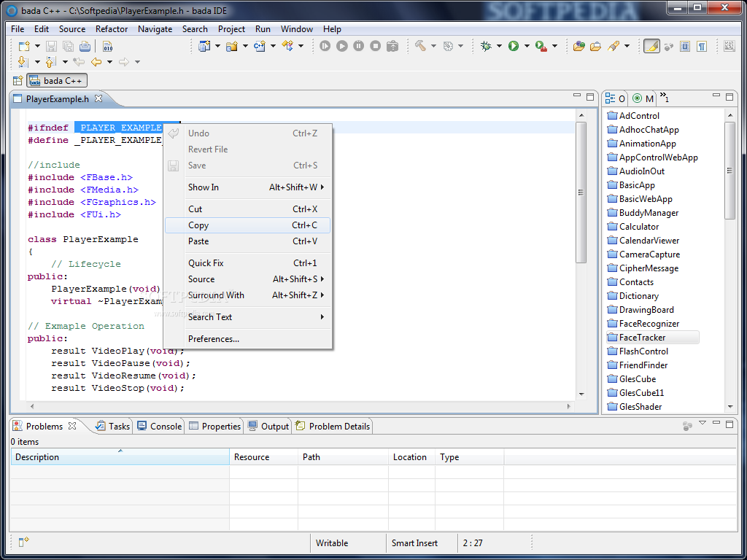Click the editor horizontal scroll-right arrow
This screenshot has height=560, width=747.
coord(569,406)
